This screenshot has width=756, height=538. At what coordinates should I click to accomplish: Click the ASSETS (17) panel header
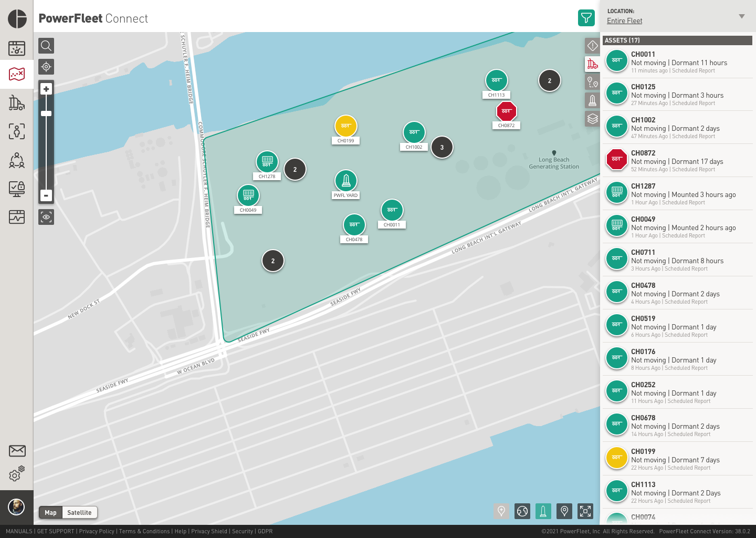click(677, 40)
